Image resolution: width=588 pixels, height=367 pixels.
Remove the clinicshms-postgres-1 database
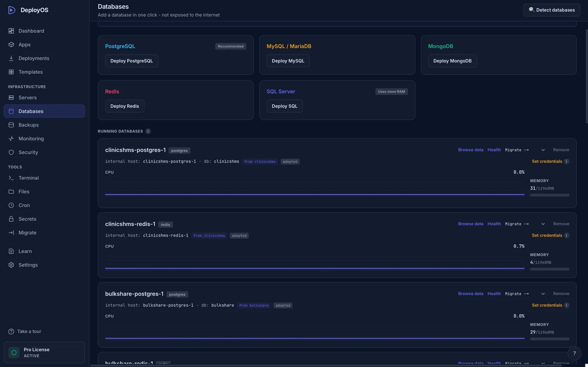point(561,150)
